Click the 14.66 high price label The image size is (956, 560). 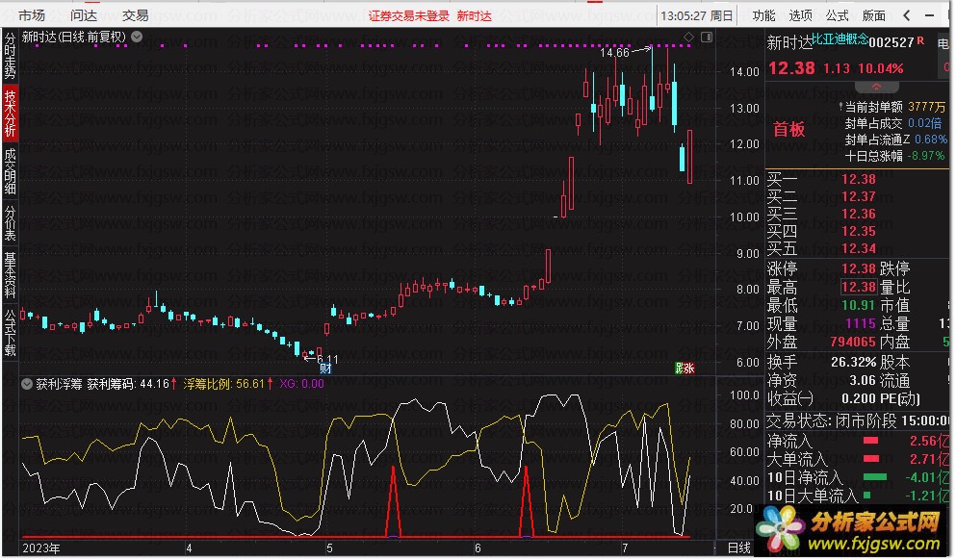coord(614,53)
